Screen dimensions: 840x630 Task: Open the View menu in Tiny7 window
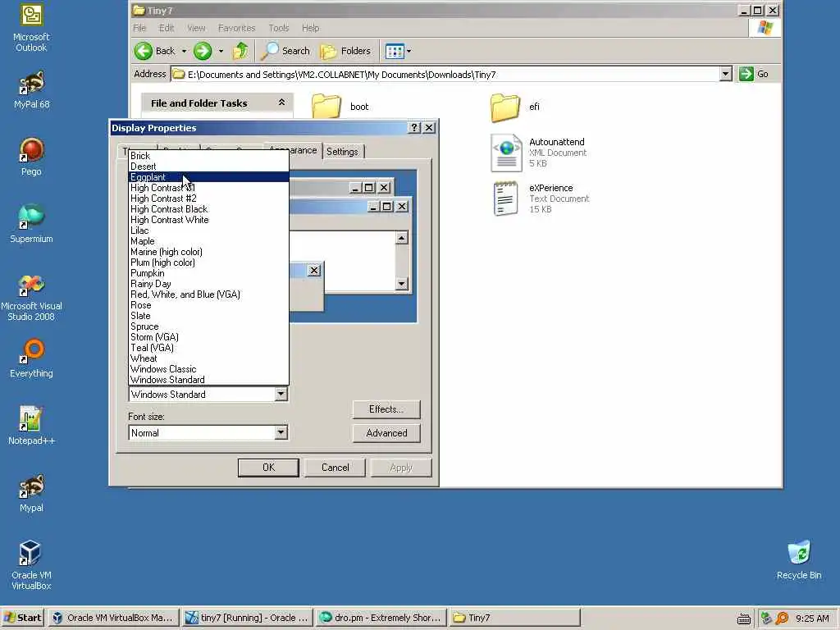(x=196, y=28)
